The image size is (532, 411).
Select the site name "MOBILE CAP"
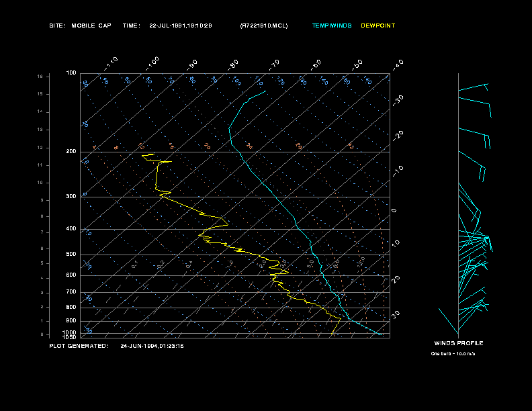[x=91, y=26]
